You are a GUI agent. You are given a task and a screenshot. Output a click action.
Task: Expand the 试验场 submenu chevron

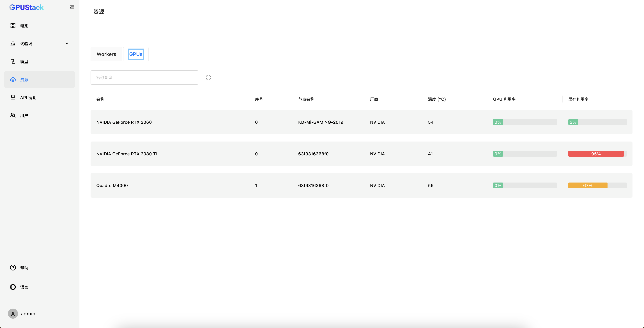coord(67,43)
